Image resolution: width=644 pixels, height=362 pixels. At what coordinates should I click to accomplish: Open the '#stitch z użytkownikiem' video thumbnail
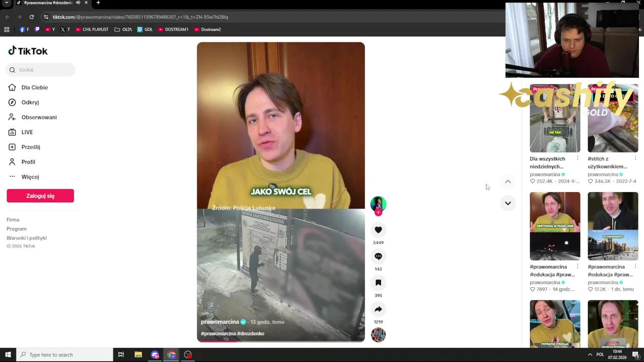tap(613, 118)
